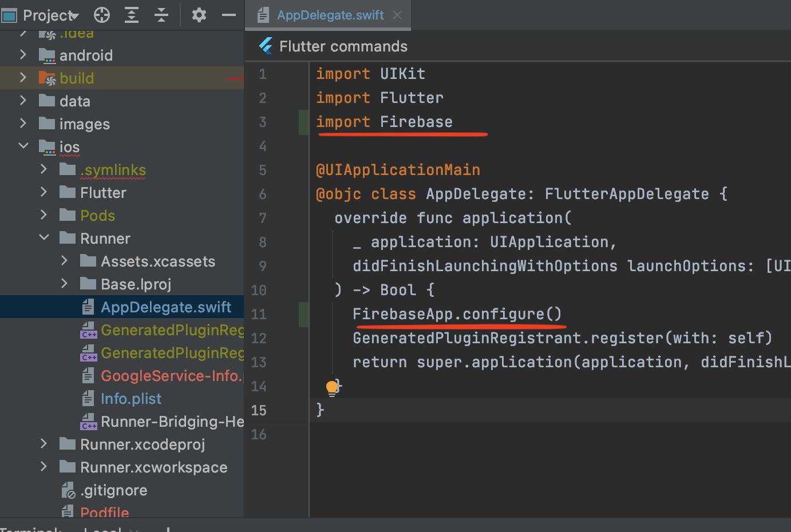Hide the Project panel with minus icon
Screen dimensions: 791x532
(229, 15)
